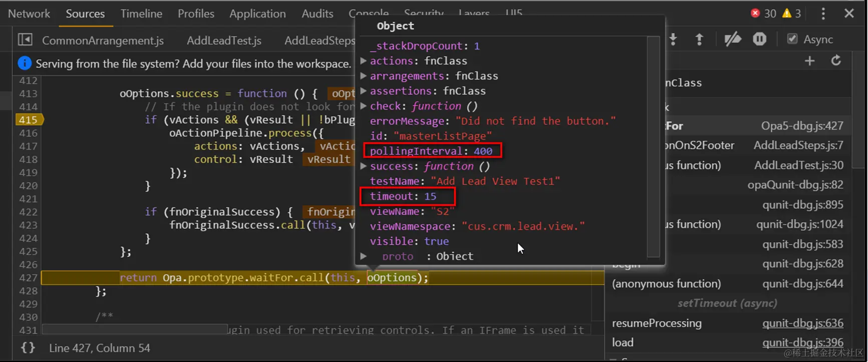Click the visible: true property

[409, 241]
